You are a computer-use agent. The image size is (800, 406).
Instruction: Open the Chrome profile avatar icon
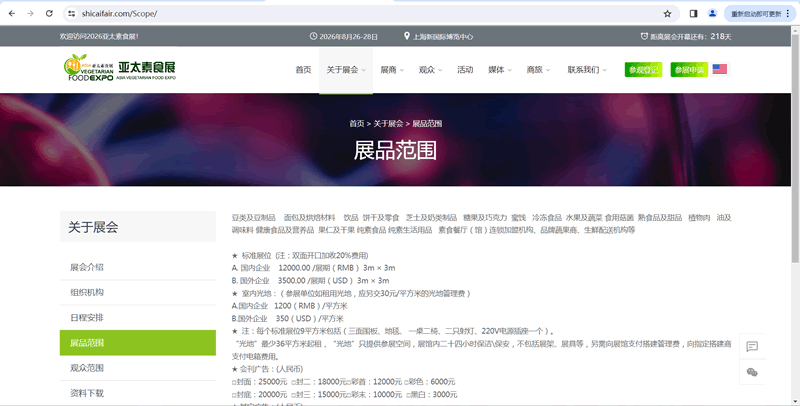click(x=712, y=14)
